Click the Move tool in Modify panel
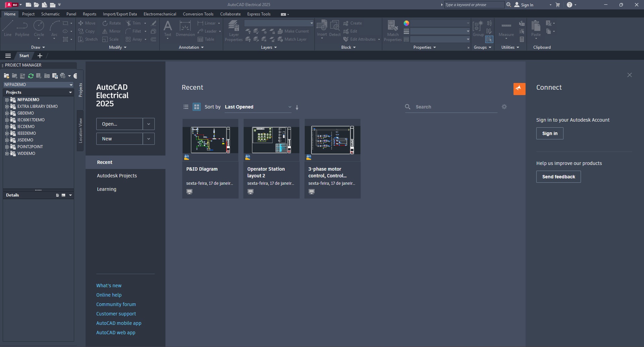This screenshot has height=347, width=644. pyautogui.click(x=87, y=23)
